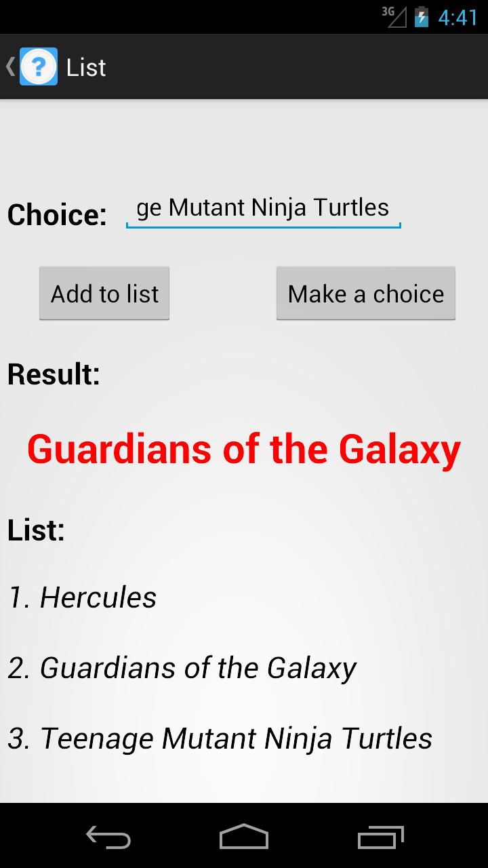Tap the back chevron in action bar
The image size is (488, 868).
(10, 66)
